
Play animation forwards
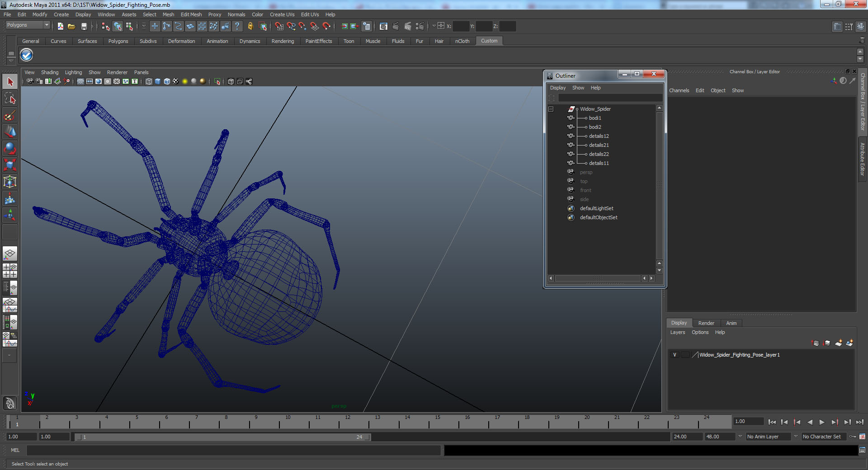[x=822, y=422]
